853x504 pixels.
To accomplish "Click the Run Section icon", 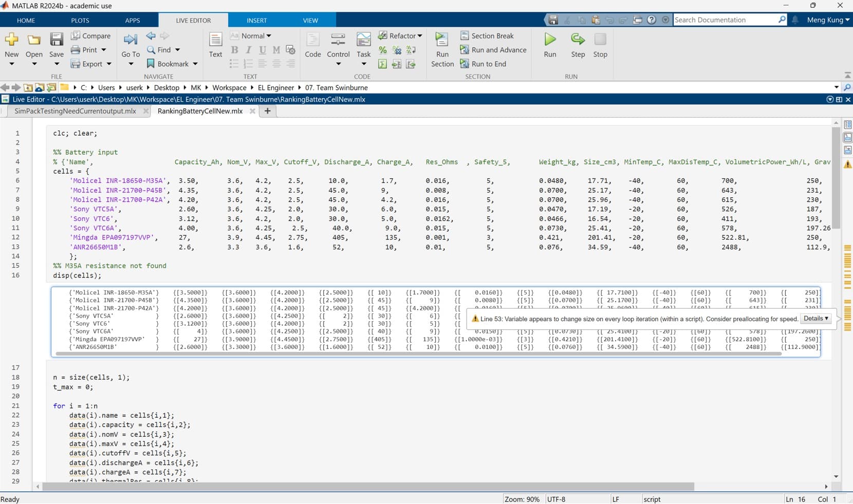I will (x=442, y=39).
